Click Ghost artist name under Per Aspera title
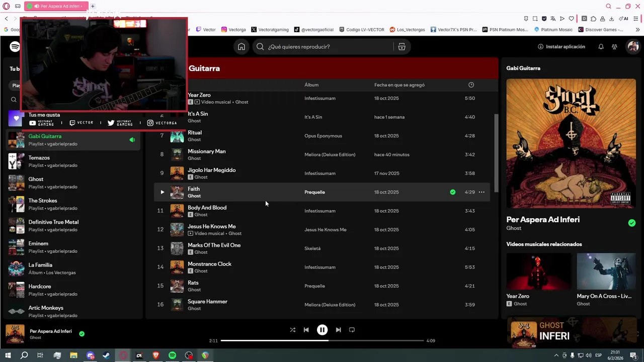The image size is (644, 362). tap(514, 228)
